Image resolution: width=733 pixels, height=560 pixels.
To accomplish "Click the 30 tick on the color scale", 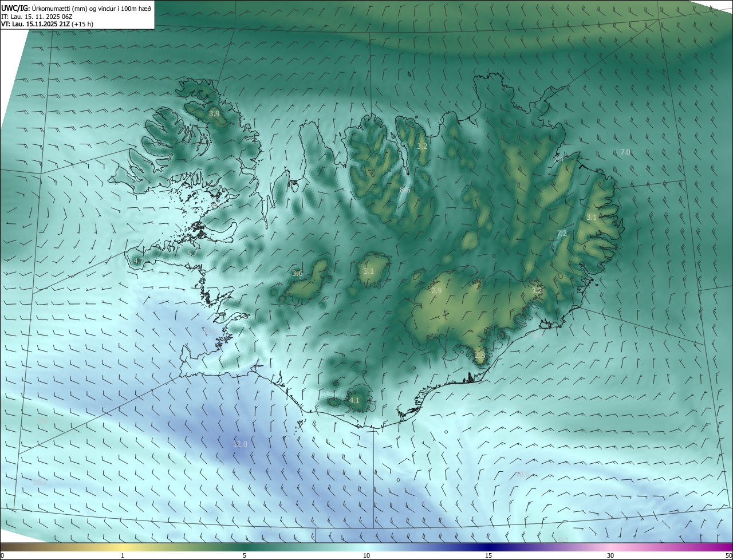I will point(610,555).
